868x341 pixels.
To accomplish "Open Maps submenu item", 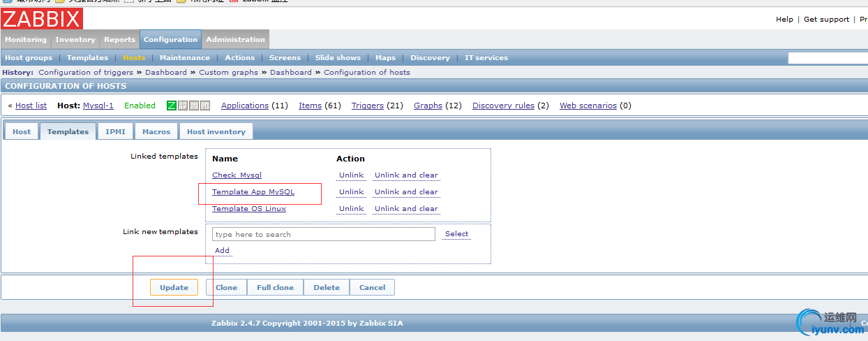I will pyautogui.click(x=385, y=58).
